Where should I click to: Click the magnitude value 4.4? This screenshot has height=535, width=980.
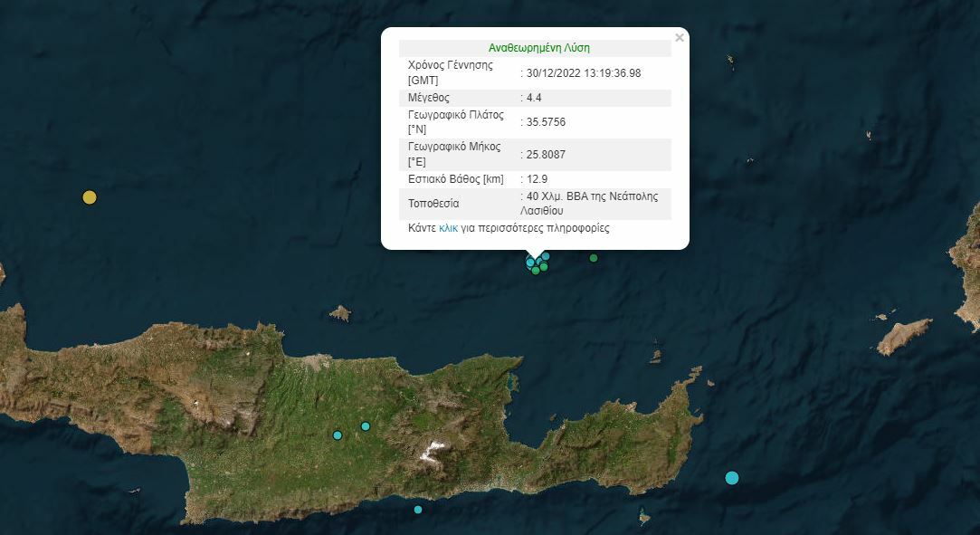[533, 98]
